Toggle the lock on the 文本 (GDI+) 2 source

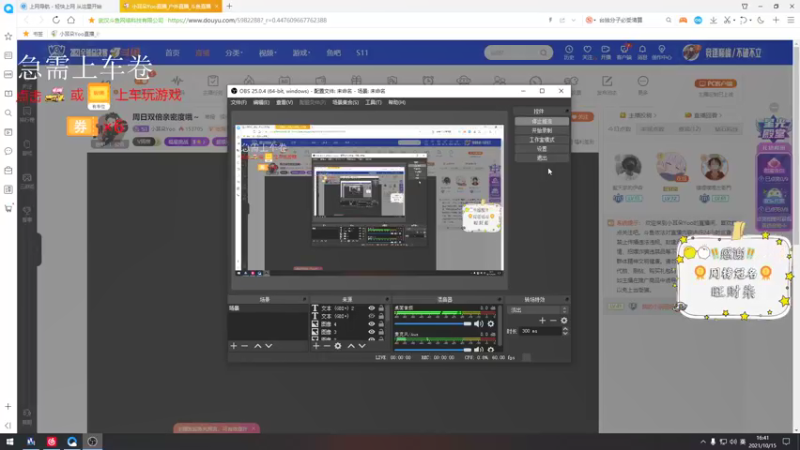click(381, 308)
